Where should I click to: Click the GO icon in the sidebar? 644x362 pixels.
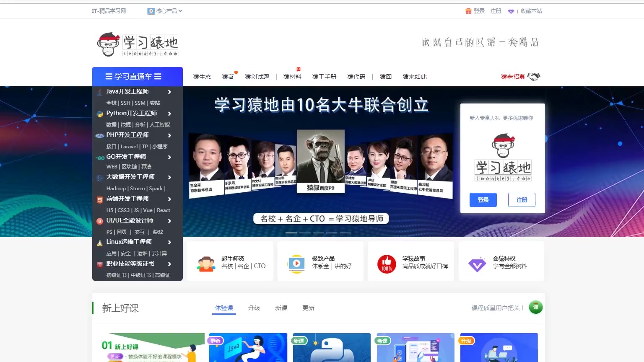100,158
